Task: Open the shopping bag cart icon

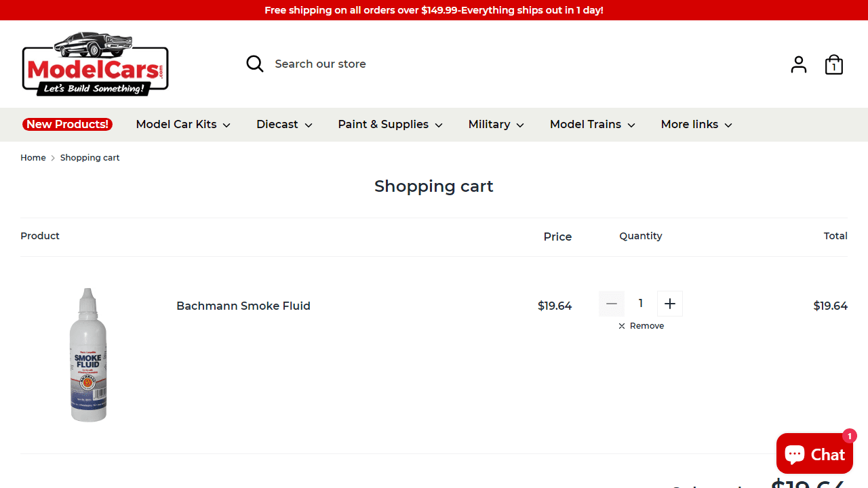Action: pyautogui.click(x=834, y=64)
